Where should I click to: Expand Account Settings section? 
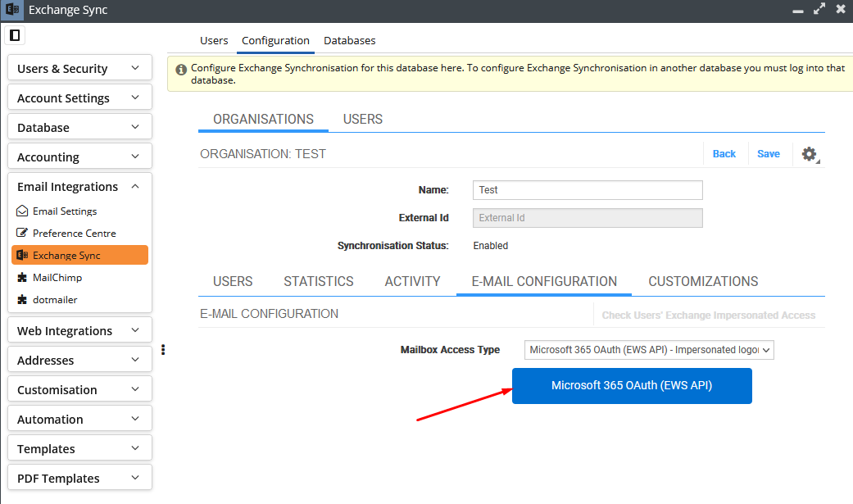coord(80,98)
